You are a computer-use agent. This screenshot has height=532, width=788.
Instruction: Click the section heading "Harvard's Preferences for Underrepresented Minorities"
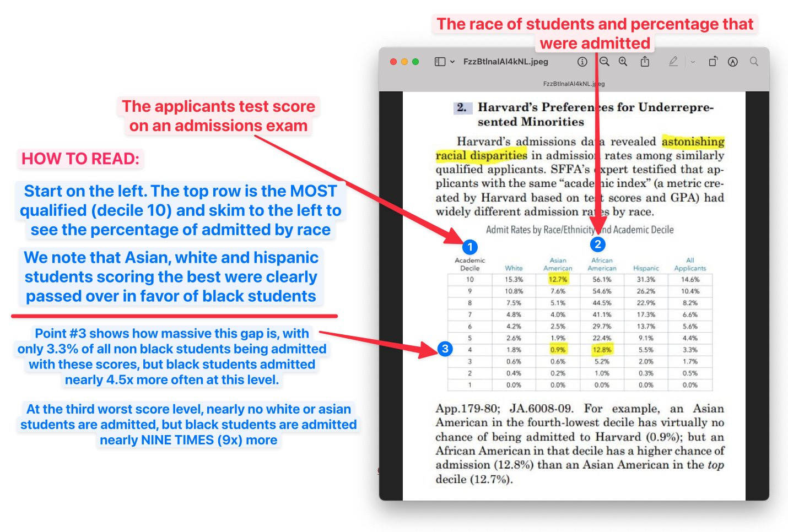click(x=595, y=114)
